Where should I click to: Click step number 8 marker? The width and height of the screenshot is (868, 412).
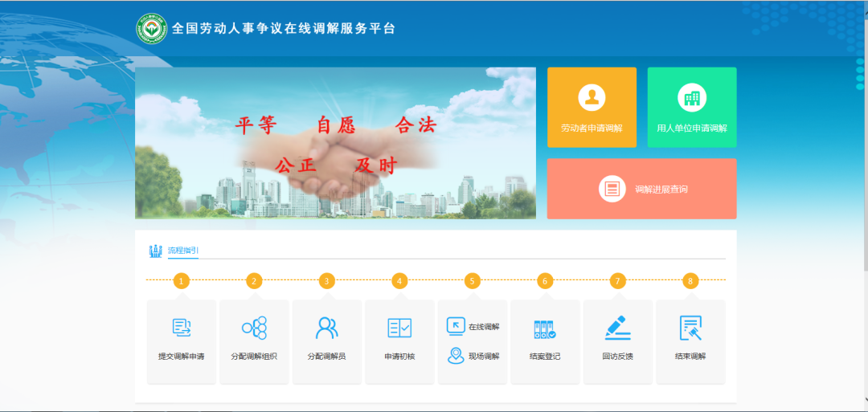click(690, 281)
